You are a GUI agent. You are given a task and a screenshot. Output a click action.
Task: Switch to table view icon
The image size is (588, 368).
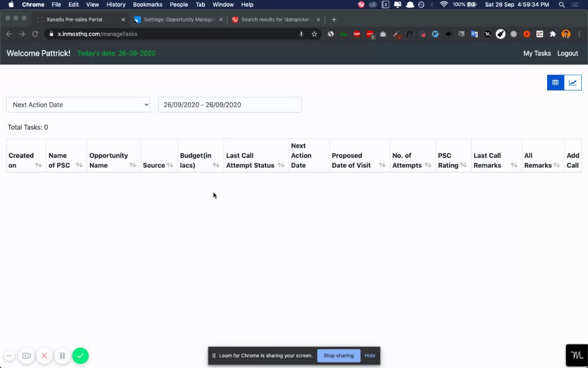tap(555, 83)
